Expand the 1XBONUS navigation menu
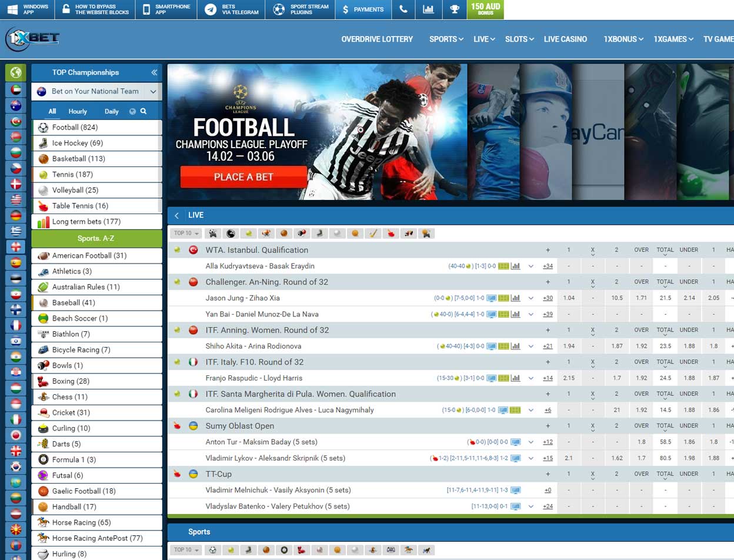The width and height of the screenshot is (734, 560). tap(623, 39)
